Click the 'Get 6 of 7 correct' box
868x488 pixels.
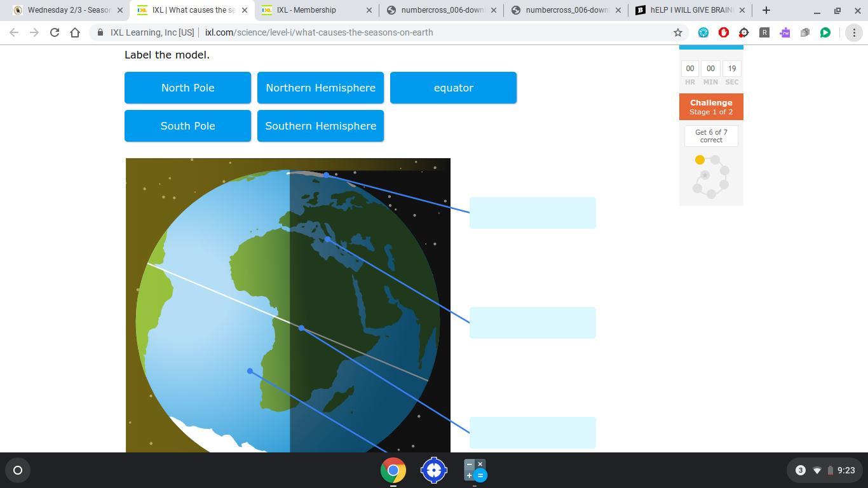711,136
